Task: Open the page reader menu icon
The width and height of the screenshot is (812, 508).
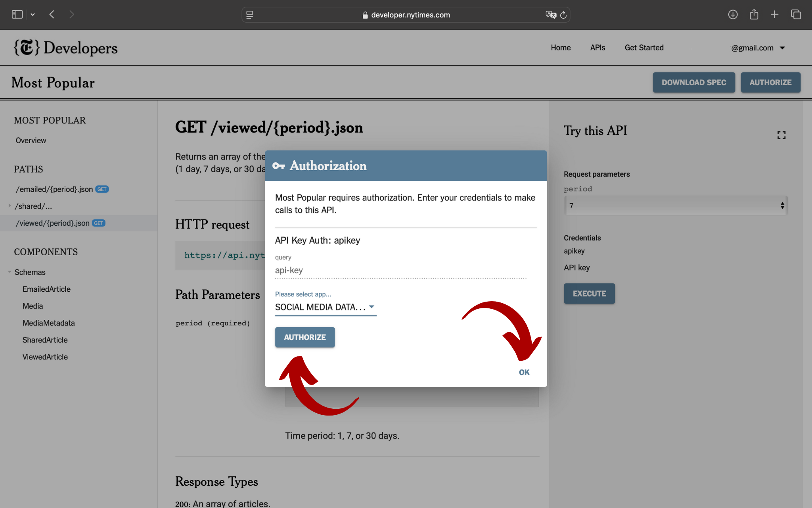Action: tap(250, 15)
